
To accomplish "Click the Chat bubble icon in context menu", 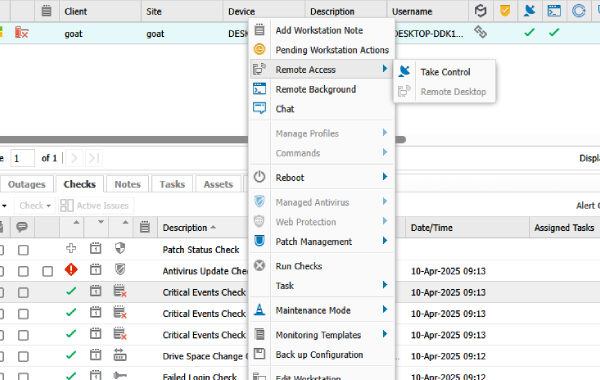I will coord(259,108).
